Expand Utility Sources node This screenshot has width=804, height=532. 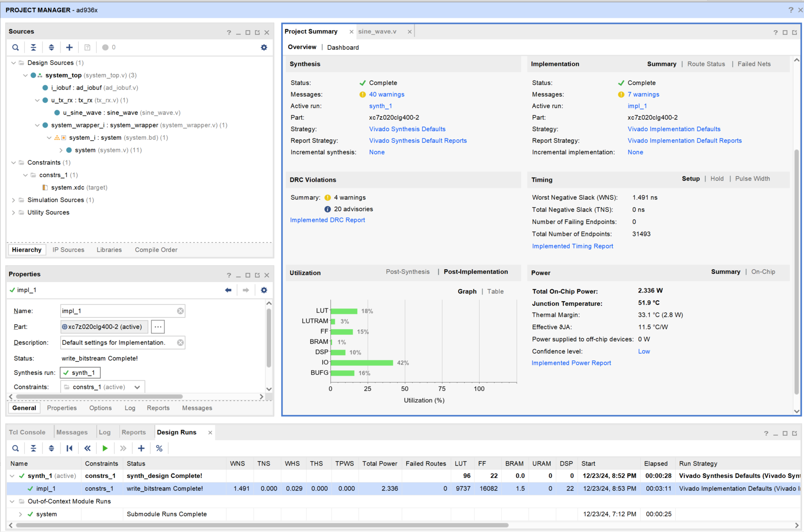tap(14, 213)
